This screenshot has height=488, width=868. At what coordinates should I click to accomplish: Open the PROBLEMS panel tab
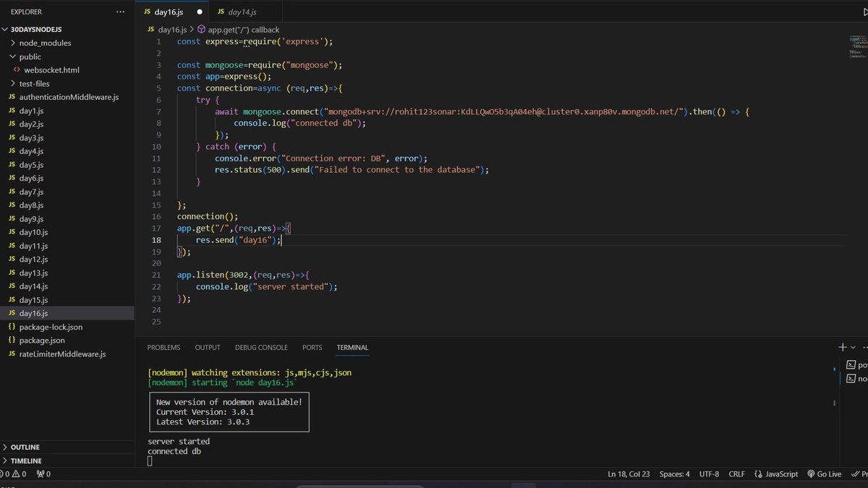point(163,348)
